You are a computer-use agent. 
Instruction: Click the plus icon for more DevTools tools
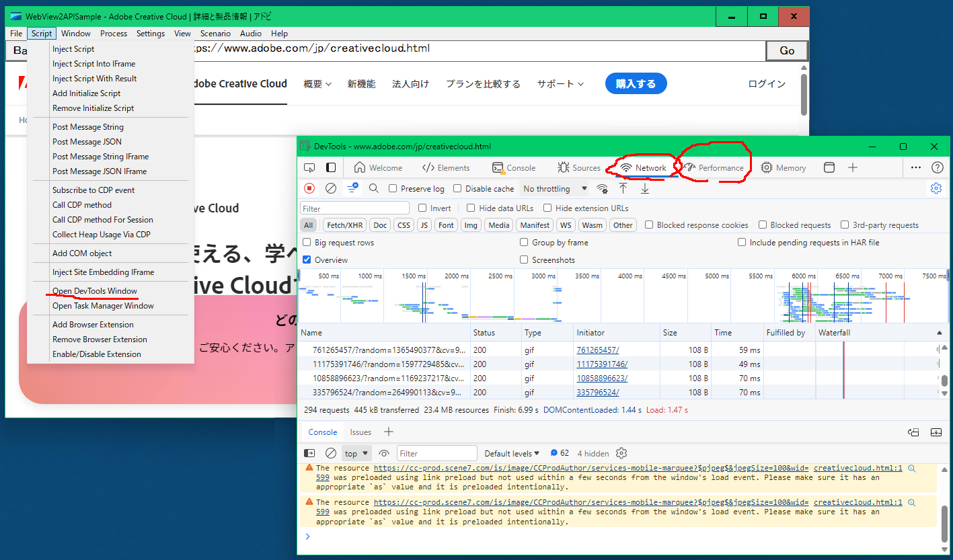(853, 167)
